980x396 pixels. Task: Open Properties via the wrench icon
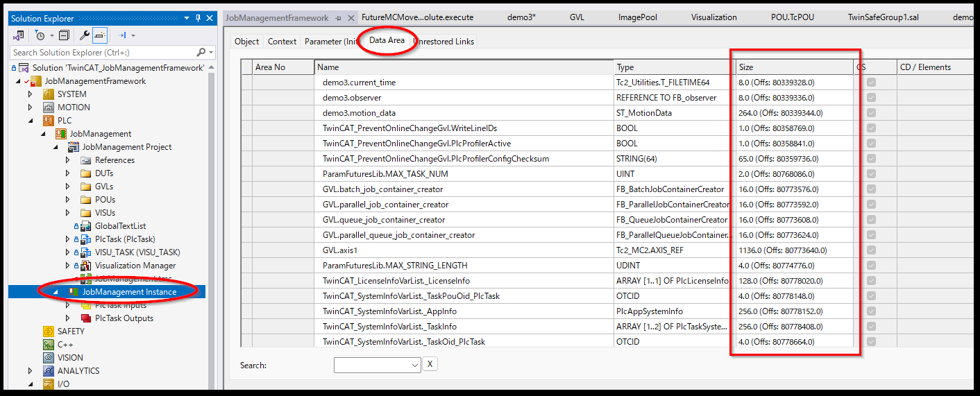click(x=85, y=35)
